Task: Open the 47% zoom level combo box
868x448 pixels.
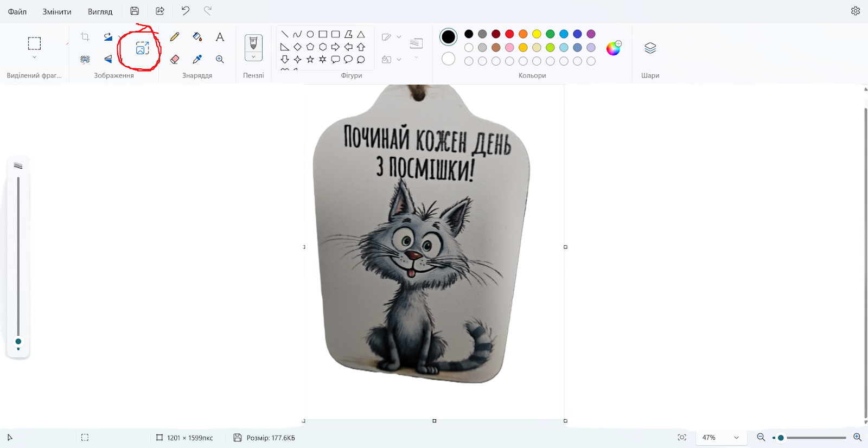Action: (721, 437)
